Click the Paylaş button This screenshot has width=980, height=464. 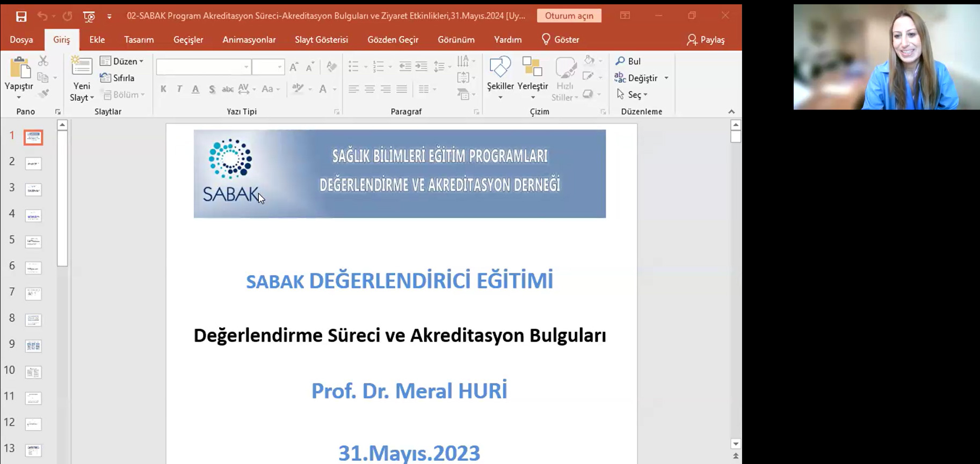point(706,40)
